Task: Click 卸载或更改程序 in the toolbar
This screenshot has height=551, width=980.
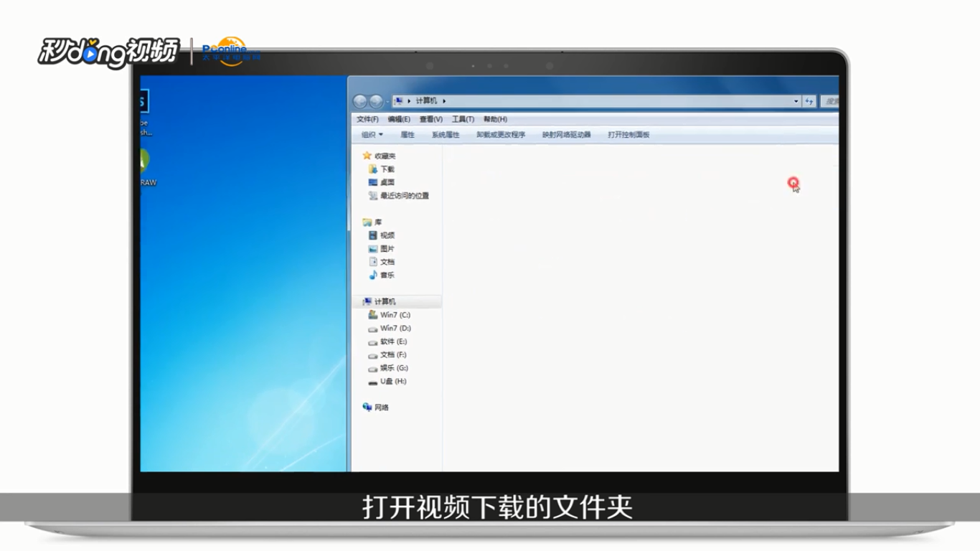Action: 501,135
